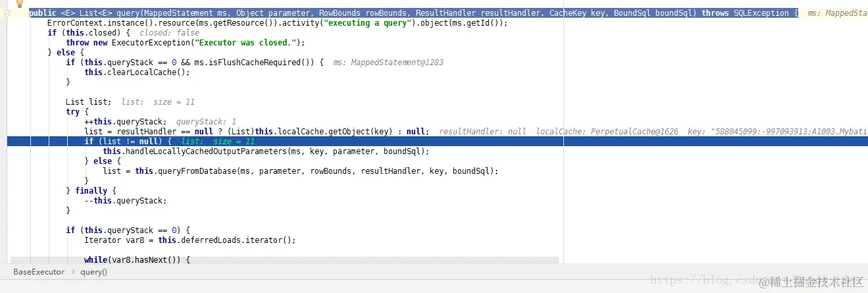The image size is (868, 293).
Task: Click the 'resultHandler: null' inline hint
Action: tap(482, 132)
